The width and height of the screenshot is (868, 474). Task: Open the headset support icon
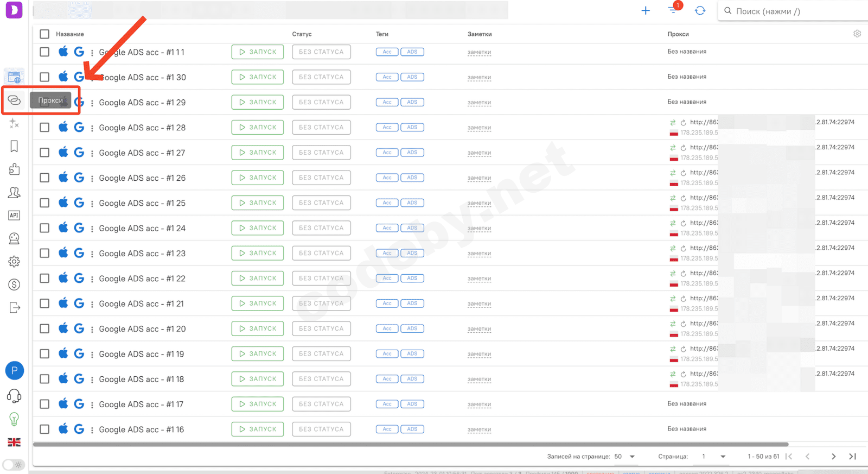[14, 396]
